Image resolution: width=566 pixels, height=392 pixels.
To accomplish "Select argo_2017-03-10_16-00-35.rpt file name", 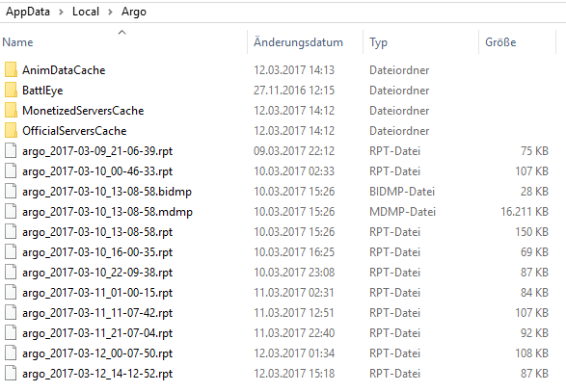I will [97, 252].
